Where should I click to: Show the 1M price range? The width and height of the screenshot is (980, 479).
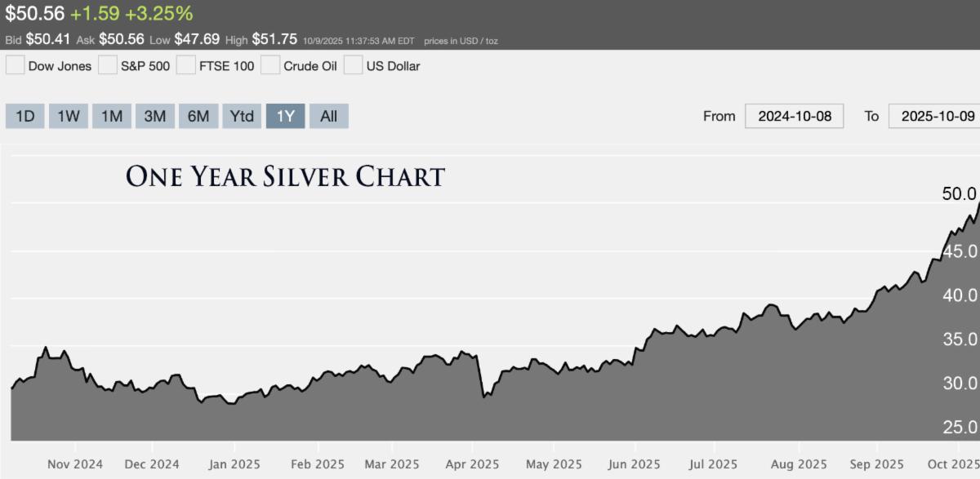click(x=112, y=116)
